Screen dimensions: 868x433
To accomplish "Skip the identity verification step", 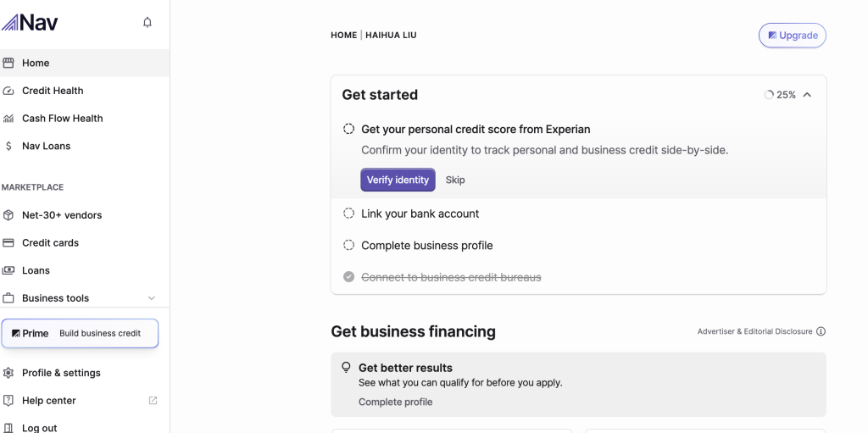I will [455, 180].
